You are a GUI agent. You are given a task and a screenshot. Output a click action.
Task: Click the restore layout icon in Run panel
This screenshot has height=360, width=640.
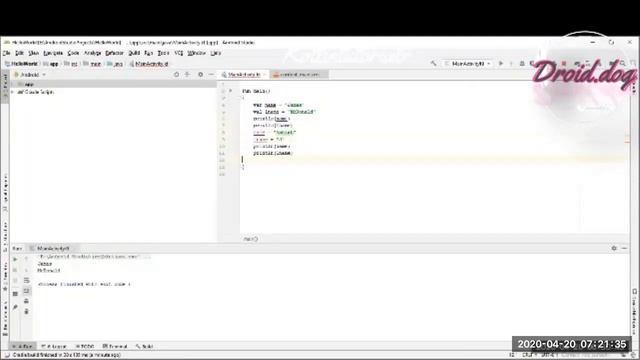tap(15, 294)
